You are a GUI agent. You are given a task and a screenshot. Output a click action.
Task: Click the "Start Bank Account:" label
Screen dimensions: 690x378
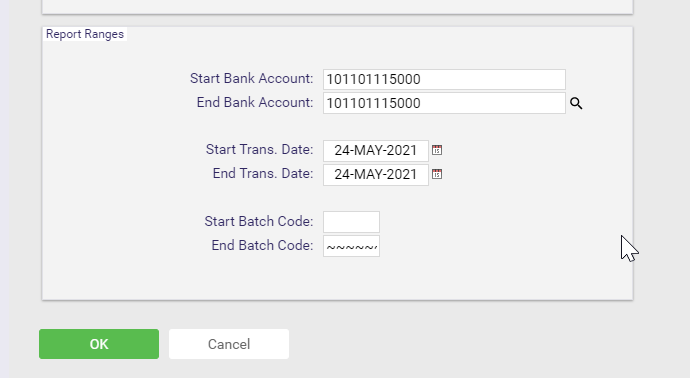[252, 78]
